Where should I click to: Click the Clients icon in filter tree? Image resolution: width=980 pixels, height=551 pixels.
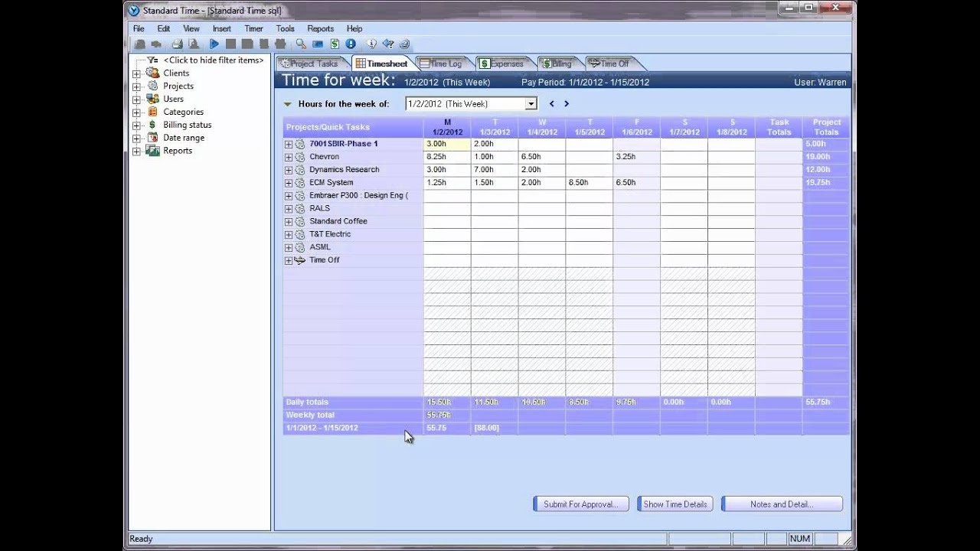(153, 73)
